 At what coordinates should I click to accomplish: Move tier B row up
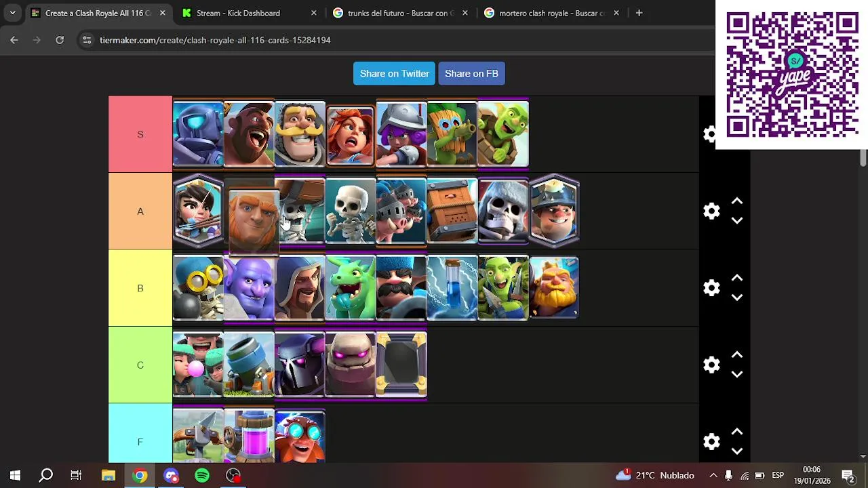click(x=737, y=279)
